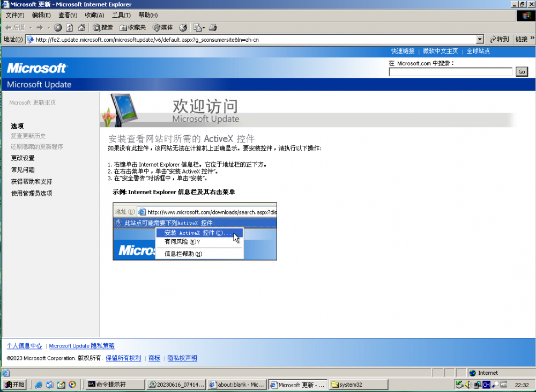Open the 文件(F) menu
Viewport: 536px width, 392px height.
pyautogui.click(x=14, y=15)
